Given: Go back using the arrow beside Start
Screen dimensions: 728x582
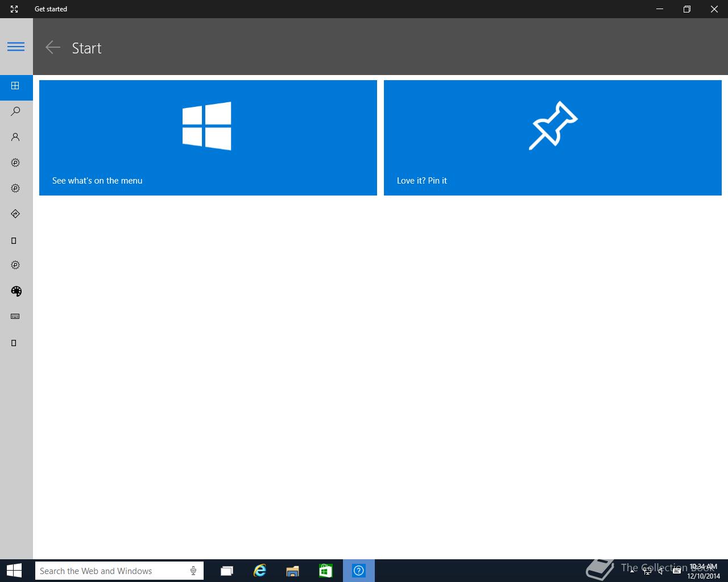Looking at the screenshot, I should [53, 48].
